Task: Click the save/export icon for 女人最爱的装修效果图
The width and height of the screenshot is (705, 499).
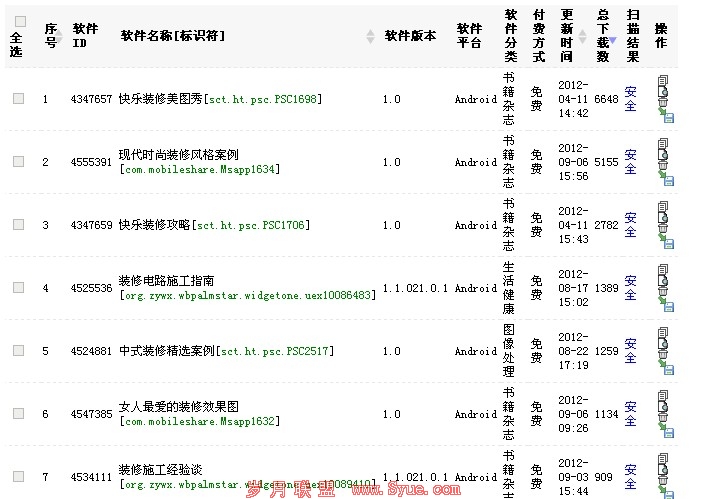Action: pyautogui.click(x=668, y=433)
